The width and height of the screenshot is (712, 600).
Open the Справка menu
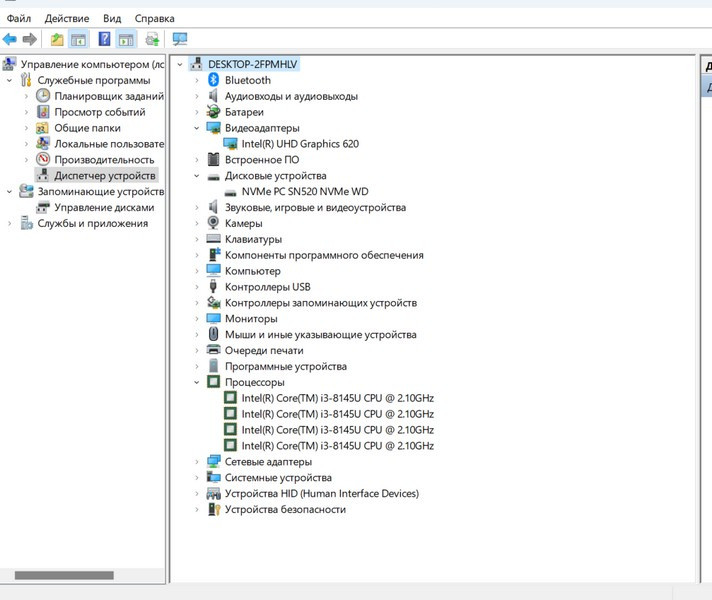[x=154, y=18]
